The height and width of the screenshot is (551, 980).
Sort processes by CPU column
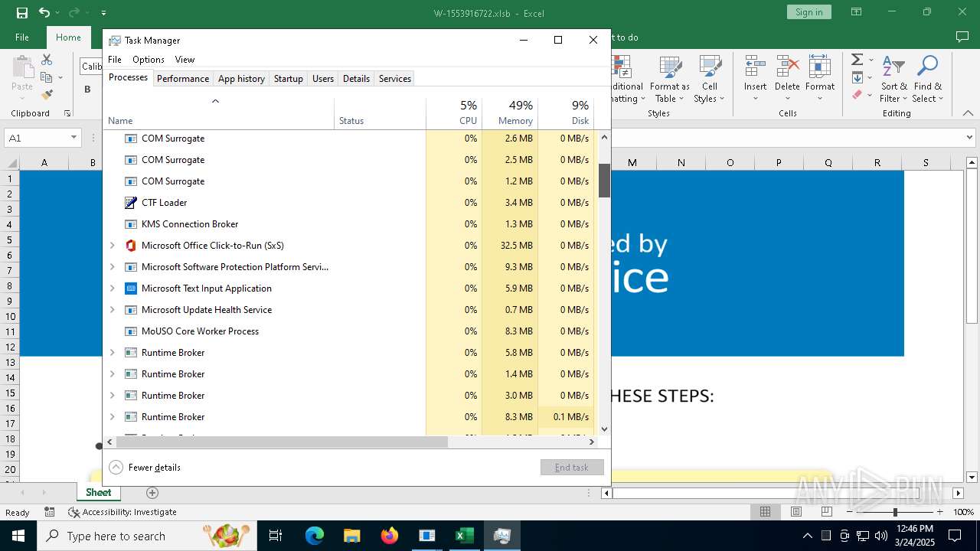(454, 112)
